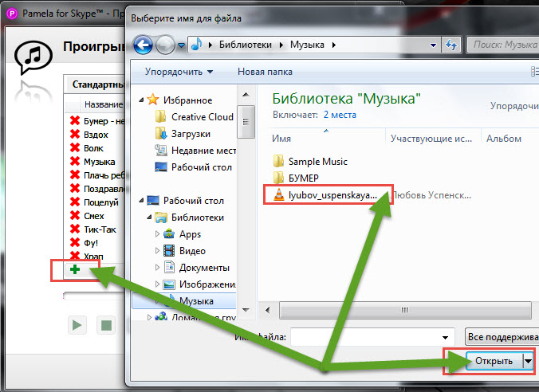The height and width of the screenshot is (392, 539).
Task: Delete the Музыка sound row's red X
Action: (x=75, y=161)
